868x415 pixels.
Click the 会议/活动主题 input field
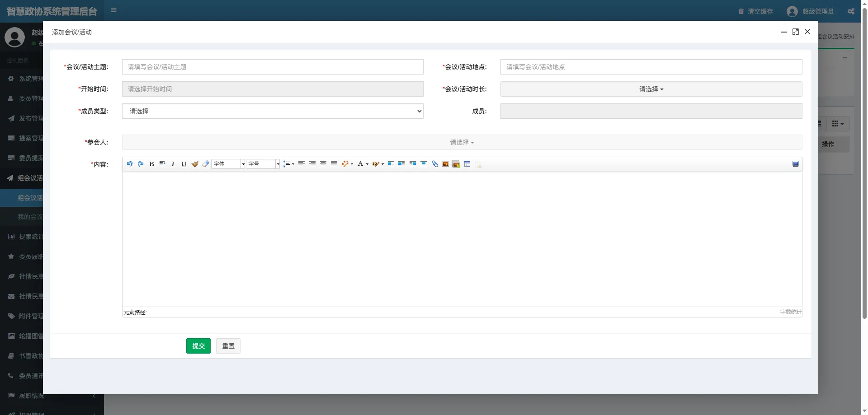(x=273, y=67)
